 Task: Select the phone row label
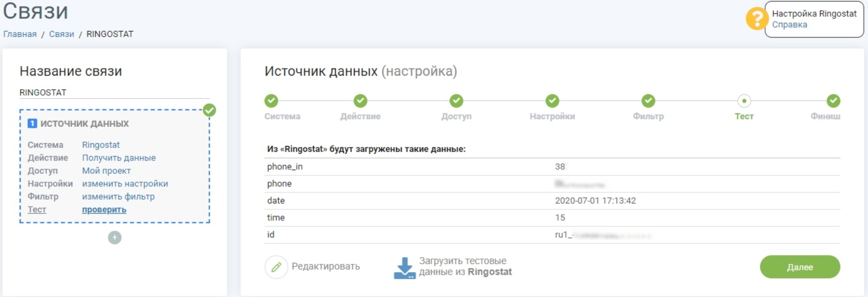tap(279, 184)
